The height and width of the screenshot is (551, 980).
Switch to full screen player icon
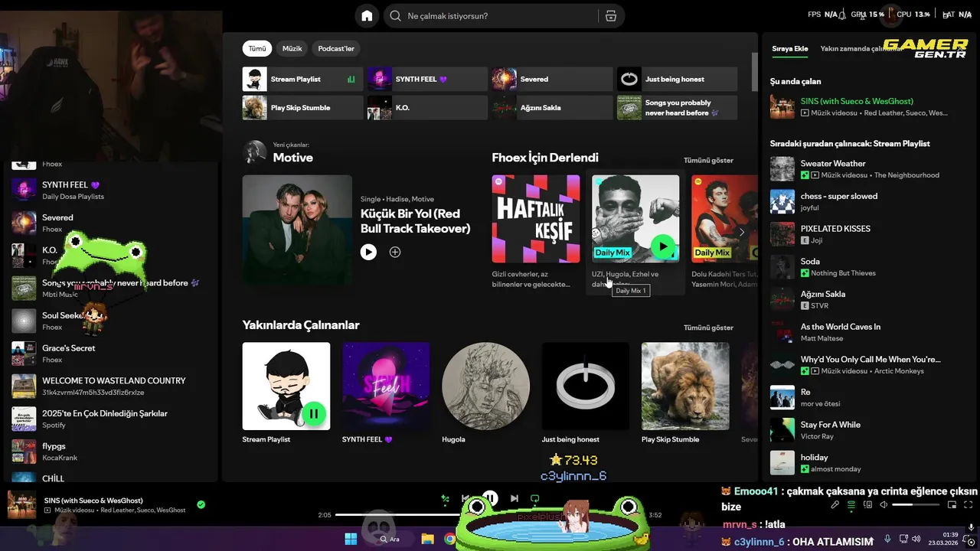pos(969,505)
